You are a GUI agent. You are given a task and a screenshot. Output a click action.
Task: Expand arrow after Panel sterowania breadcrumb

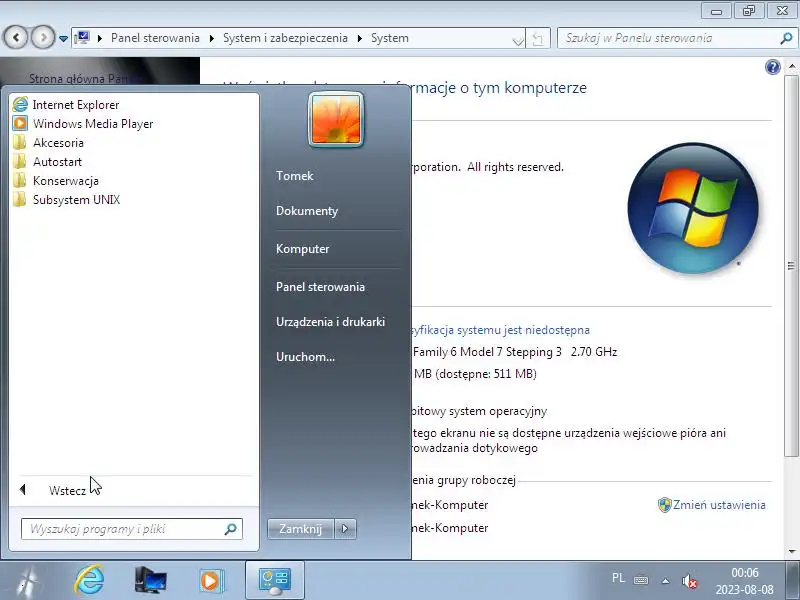[212, 38]
